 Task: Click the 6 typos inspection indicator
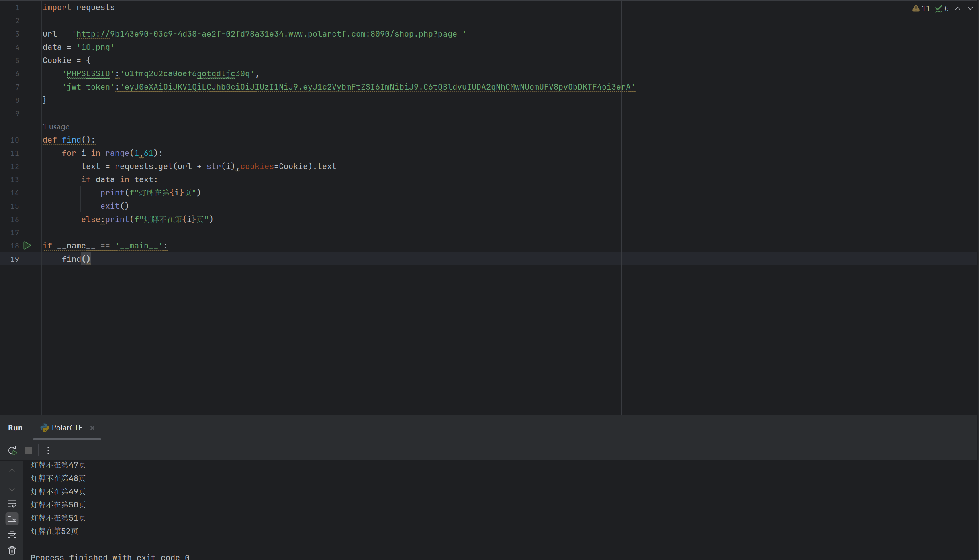tap(942, 8)
